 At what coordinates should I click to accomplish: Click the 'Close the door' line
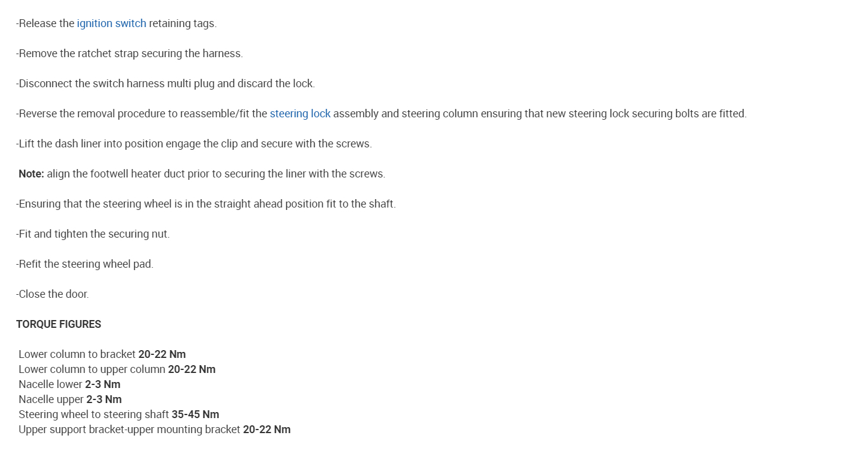(52, 294)
